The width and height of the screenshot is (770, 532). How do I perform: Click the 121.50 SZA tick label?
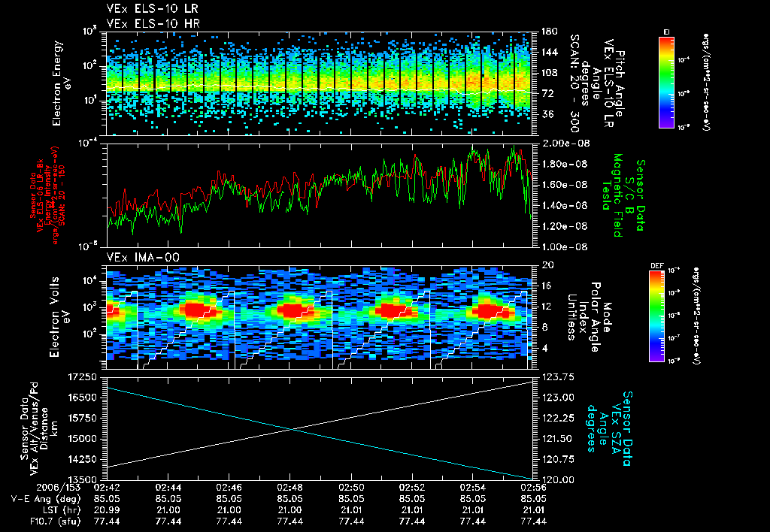558,439
